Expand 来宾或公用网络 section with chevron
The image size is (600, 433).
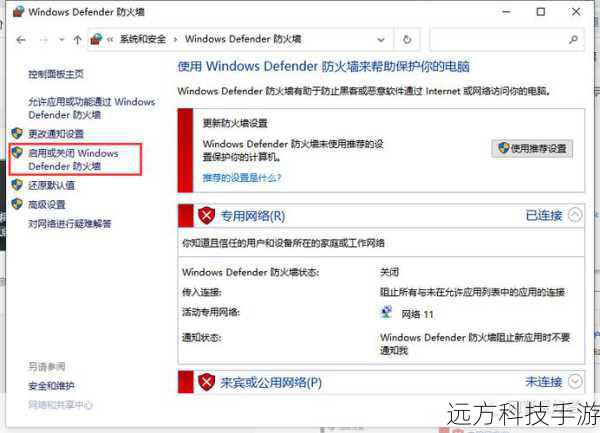click(x=575, y=381)
